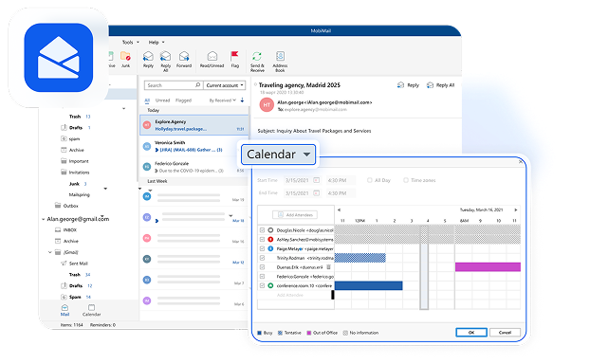
Task: Expand the Veronica Smith conversation thread
Action: (x=157, y=150)
